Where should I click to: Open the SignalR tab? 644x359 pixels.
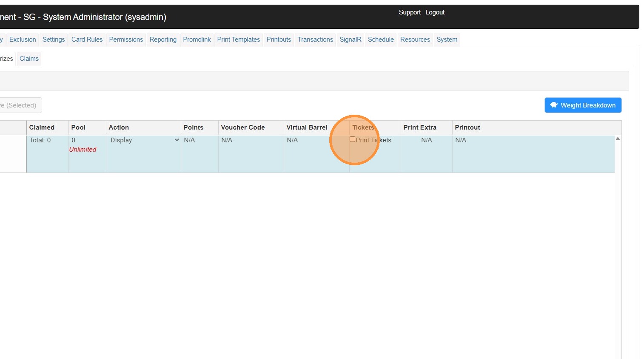click(x=350, y=40)
